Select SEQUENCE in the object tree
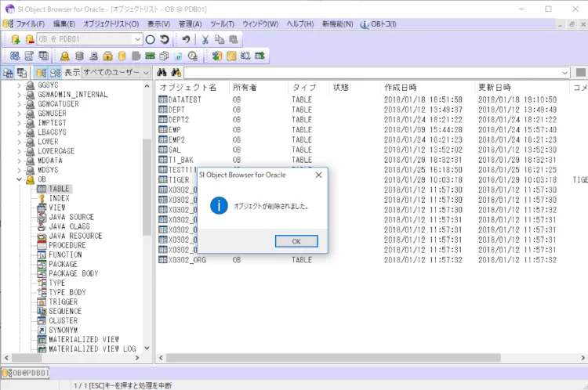Viewport: 588px width, 390px height. coord(65,312)
